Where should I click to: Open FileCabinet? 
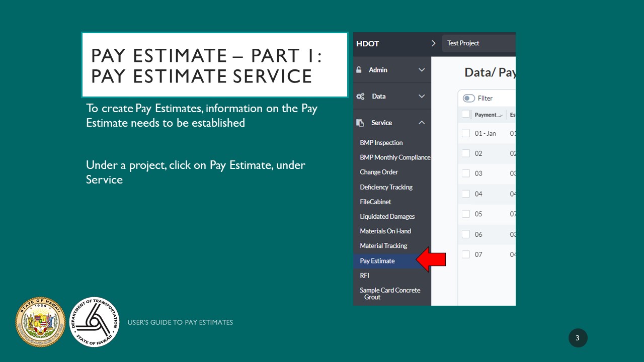375,202
